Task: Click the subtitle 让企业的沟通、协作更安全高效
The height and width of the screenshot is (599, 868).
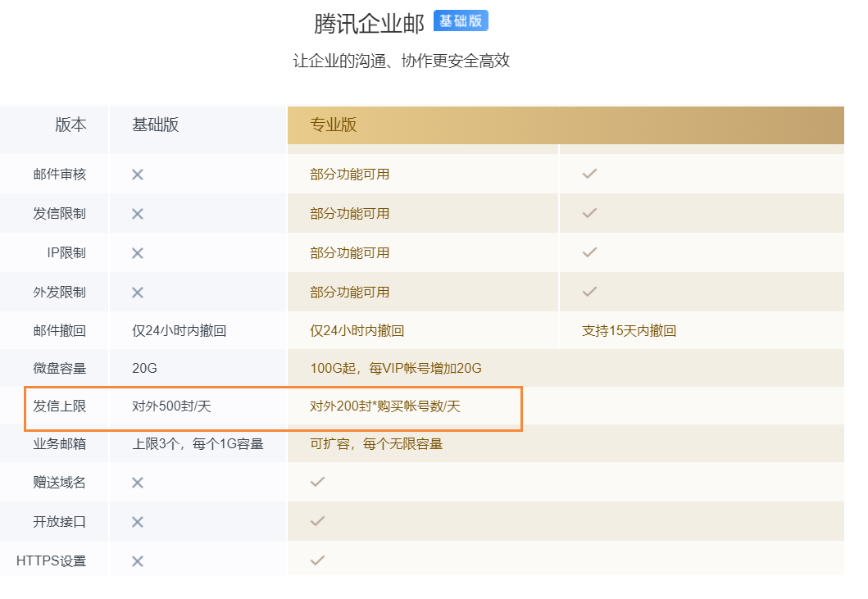Action: (402, 61)
